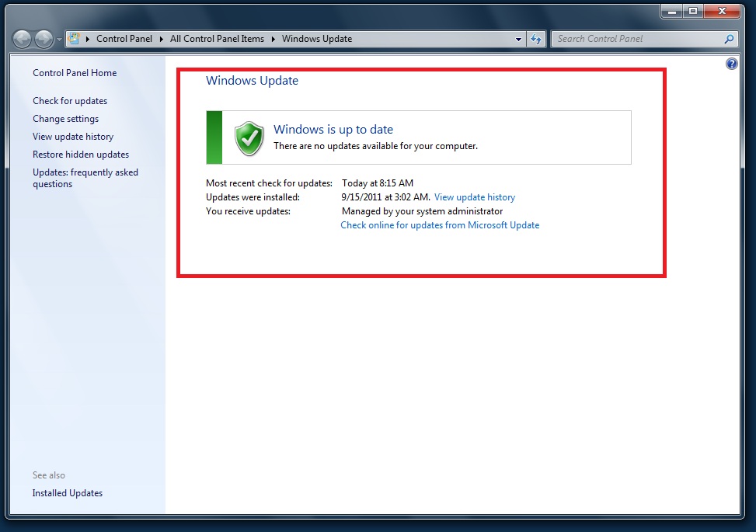Click the Control Panel icon in address bar
This screenshot has height=532, width=756.
pos(74,39)
